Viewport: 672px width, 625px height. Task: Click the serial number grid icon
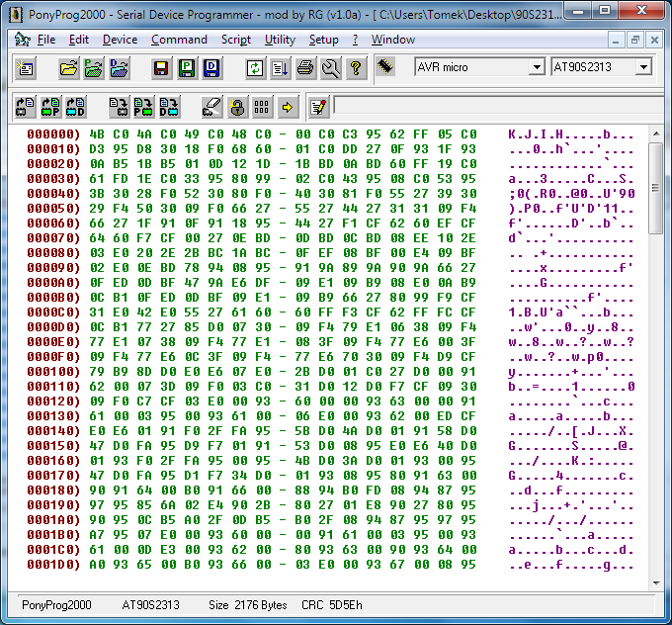pos(262,107)
